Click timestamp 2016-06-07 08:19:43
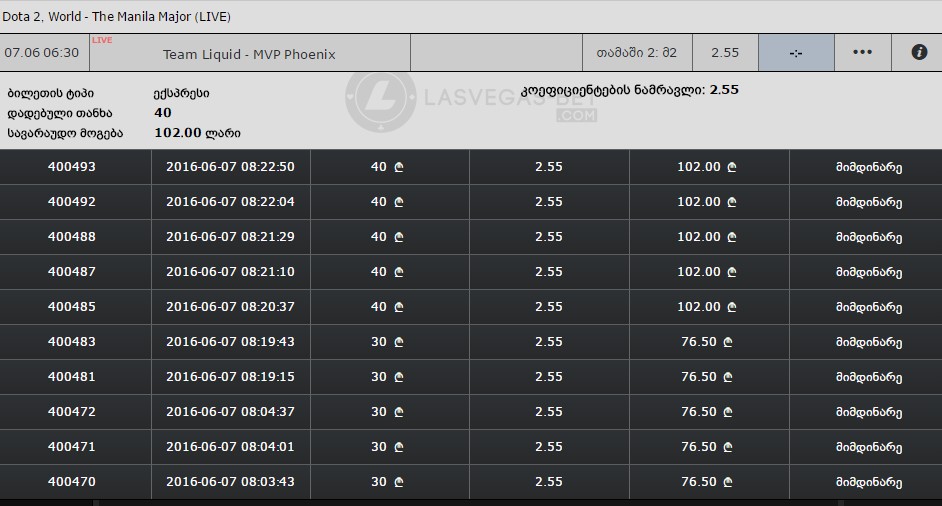 pyautogui.click(x=230, y=341)
